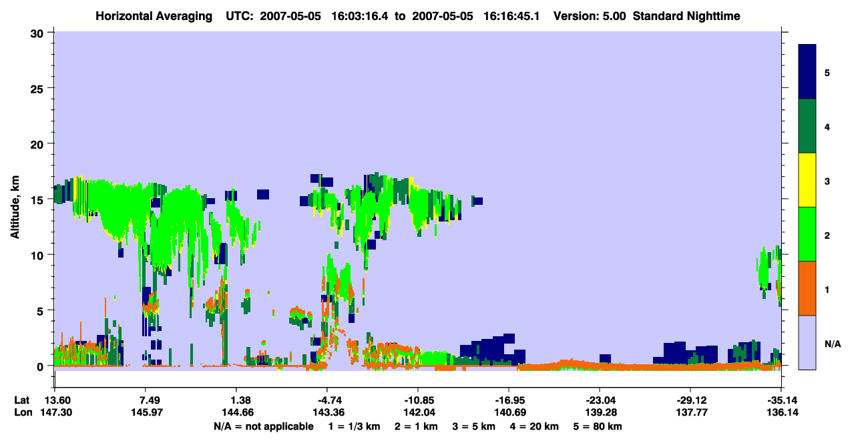Click legend text '4 = 20 km'
Screen dimensions: 868x445
[x=535, y=426]
